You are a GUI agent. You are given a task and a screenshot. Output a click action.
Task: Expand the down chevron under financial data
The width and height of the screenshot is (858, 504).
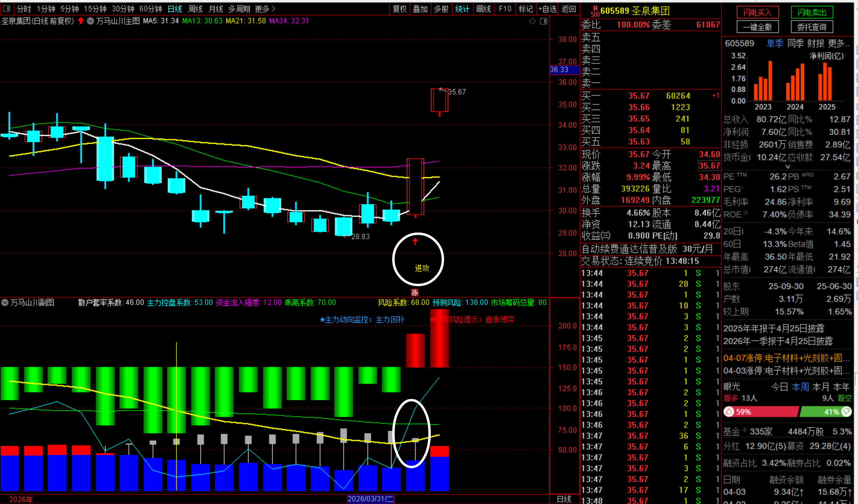click(788, 166)
